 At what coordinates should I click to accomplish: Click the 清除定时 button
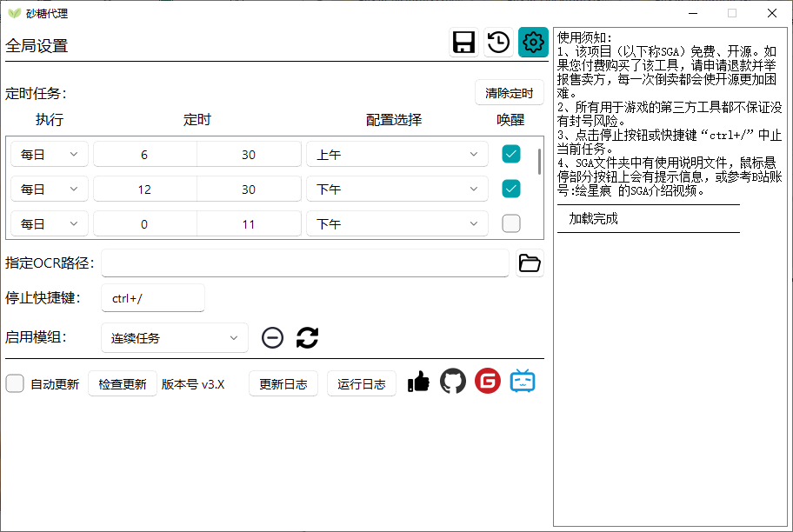point(510,92)
